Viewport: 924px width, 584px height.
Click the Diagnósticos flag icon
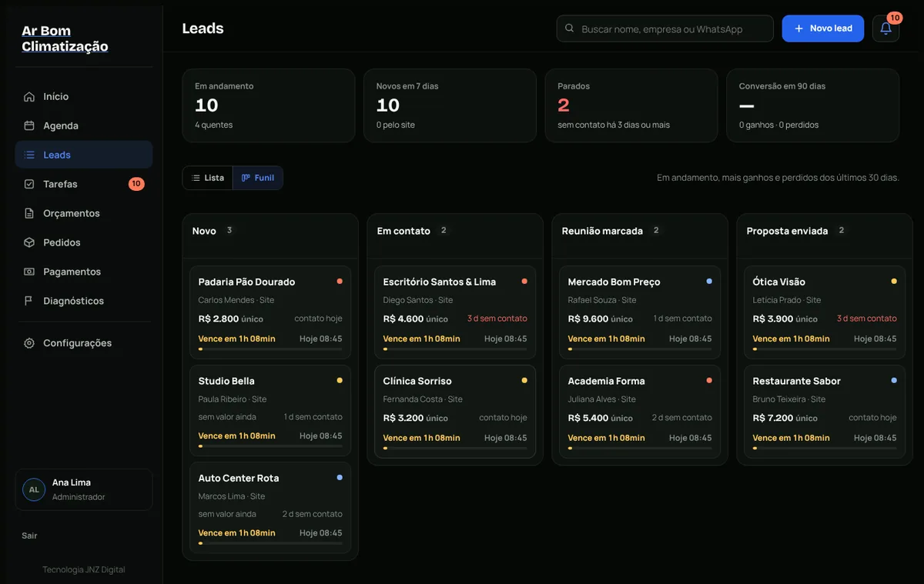pyautogui.click(x=29, y=302)
